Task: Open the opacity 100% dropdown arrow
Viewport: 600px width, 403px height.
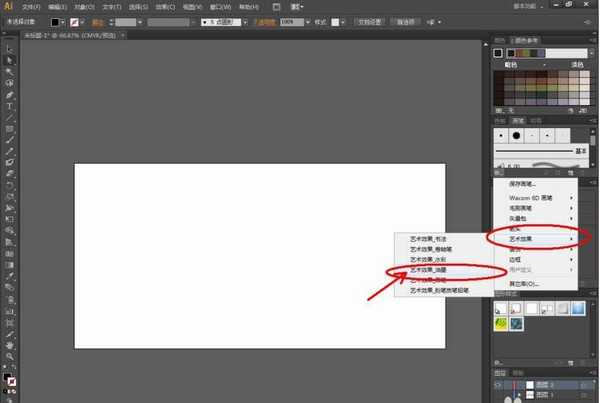Action: 308,22
